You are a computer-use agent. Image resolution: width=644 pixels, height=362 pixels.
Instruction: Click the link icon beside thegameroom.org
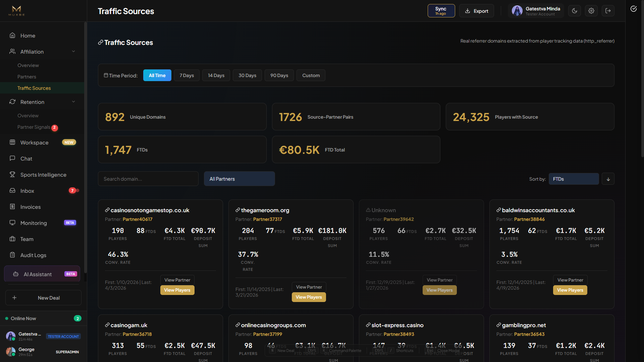[x=238, y=210]
